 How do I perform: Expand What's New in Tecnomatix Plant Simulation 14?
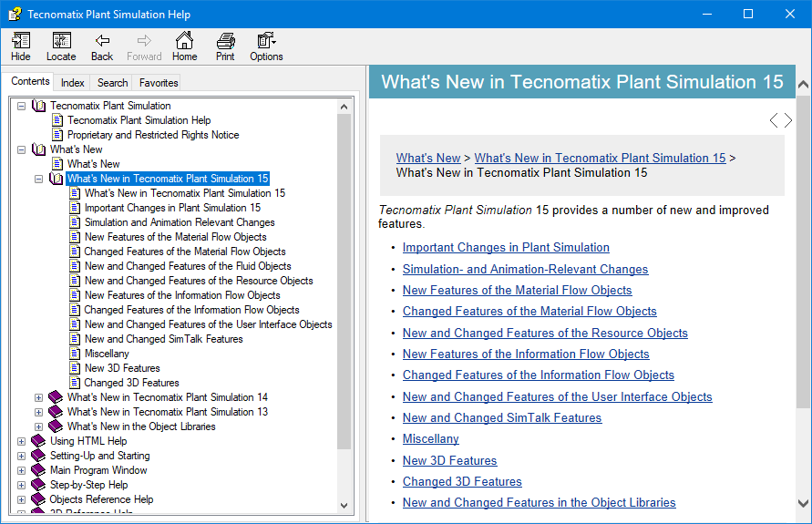[38, 397]
